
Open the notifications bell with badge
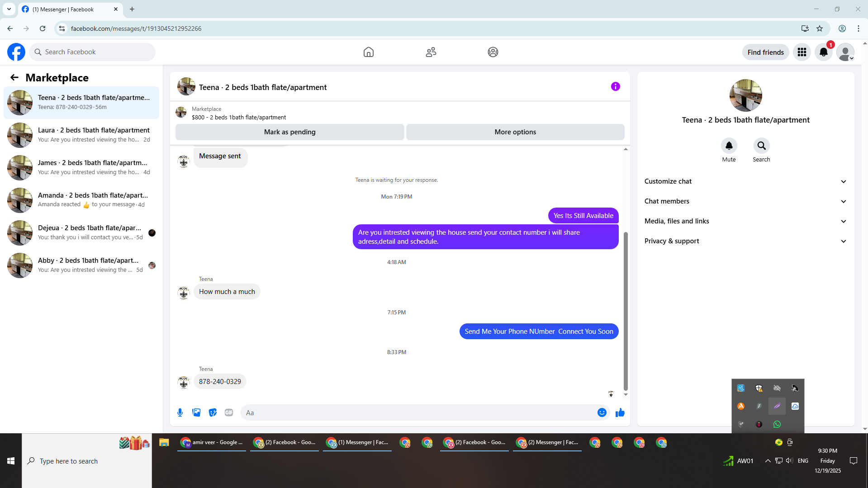tap(824, 52)
